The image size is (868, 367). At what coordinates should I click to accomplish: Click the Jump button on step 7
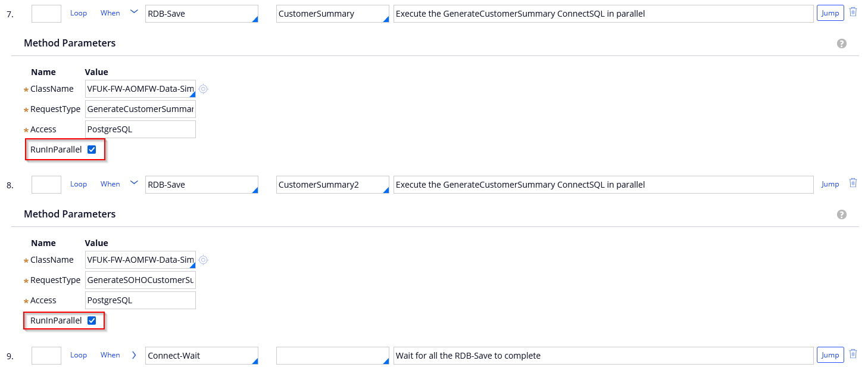click(830, 13)
